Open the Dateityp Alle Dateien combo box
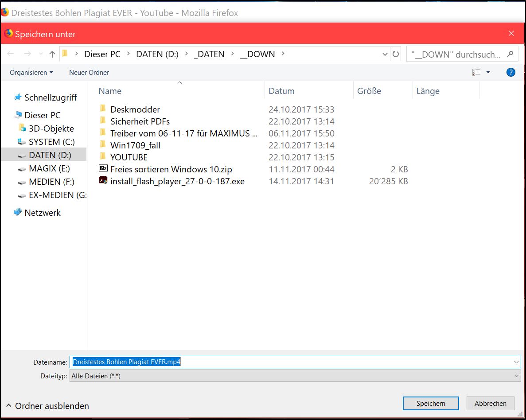Viewport: 526px width, 420px height. pos(295,376)
